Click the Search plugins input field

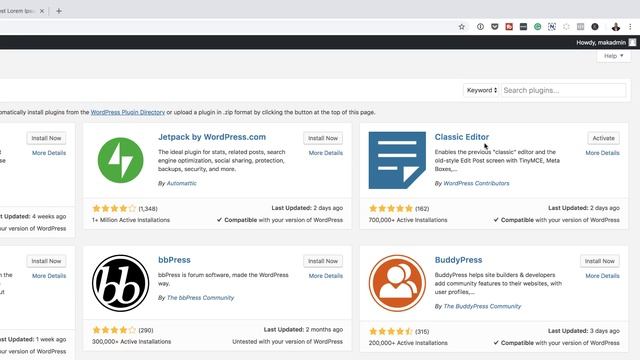coord(563,90)
